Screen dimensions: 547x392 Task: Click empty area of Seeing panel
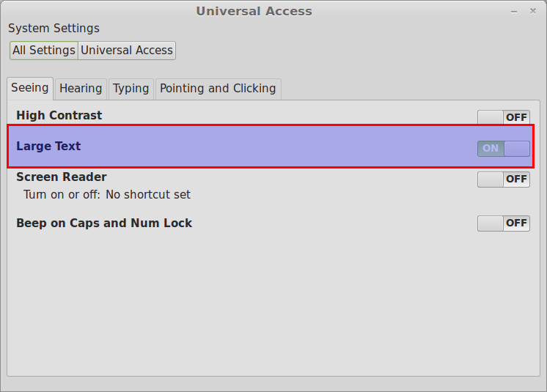pos(273,303)
